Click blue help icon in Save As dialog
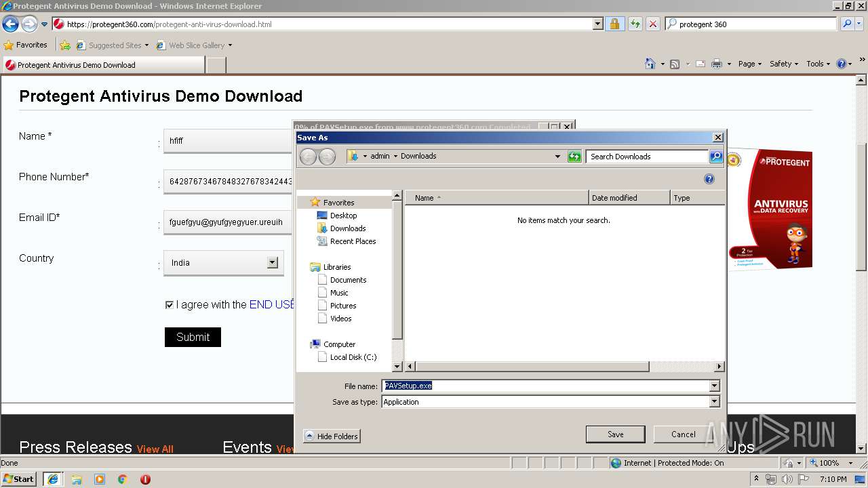 click(709, 179)
